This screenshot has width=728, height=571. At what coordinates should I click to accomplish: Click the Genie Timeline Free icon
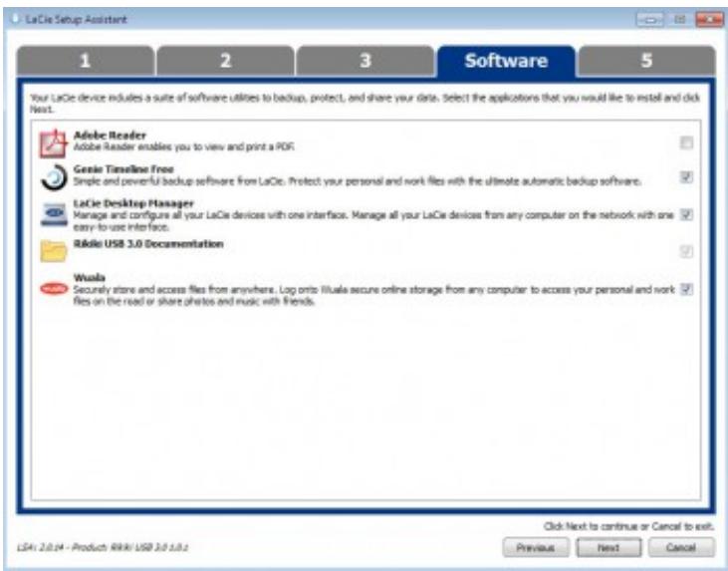point(54,177)
